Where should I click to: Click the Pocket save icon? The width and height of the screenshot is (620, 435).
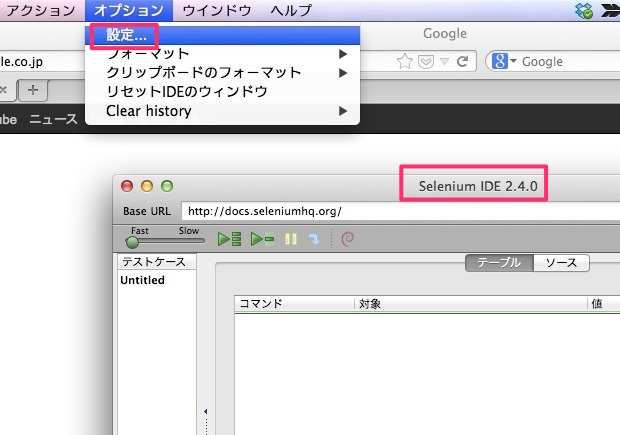coord(426,62)
